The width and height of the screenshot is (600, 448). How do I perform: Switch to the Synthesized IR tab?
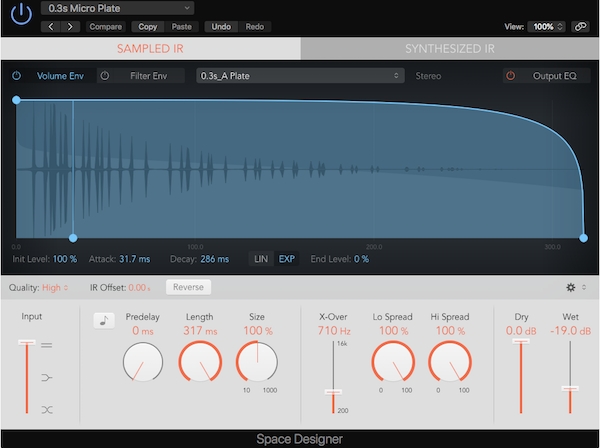[450, 49]
